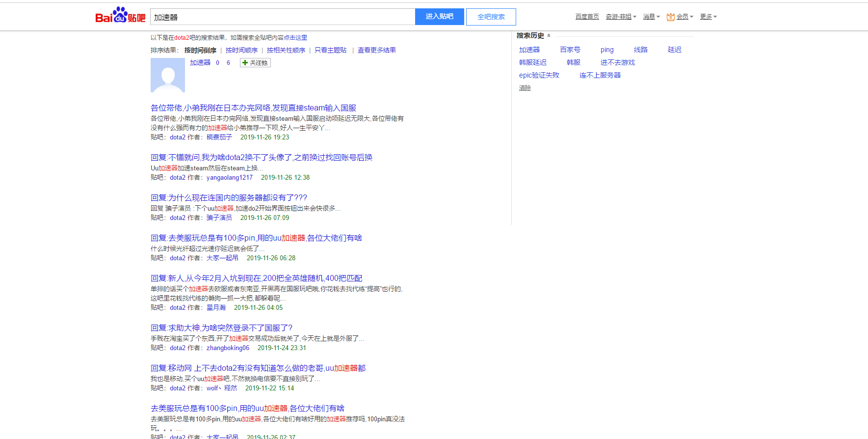Click dota2 tieba link in the 稿费茄子 post
Screen dimensions: 868x439
tap(178, 137)
